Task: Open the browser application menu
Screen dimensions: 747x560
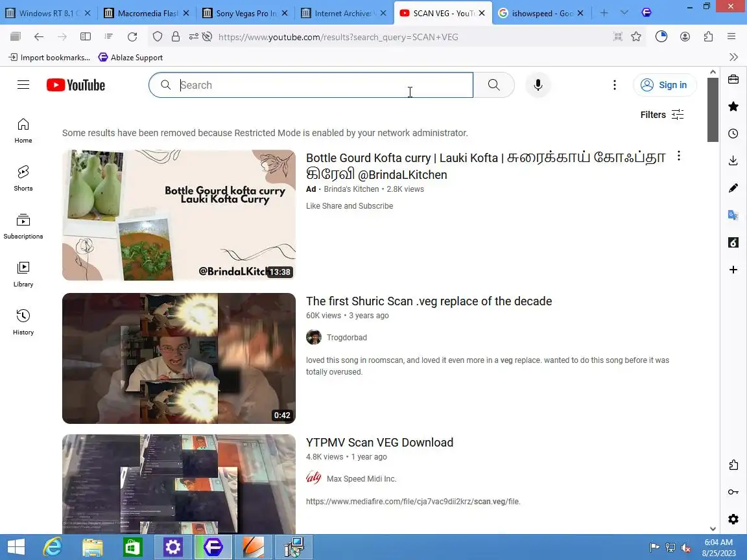Action: coord(731,37)
